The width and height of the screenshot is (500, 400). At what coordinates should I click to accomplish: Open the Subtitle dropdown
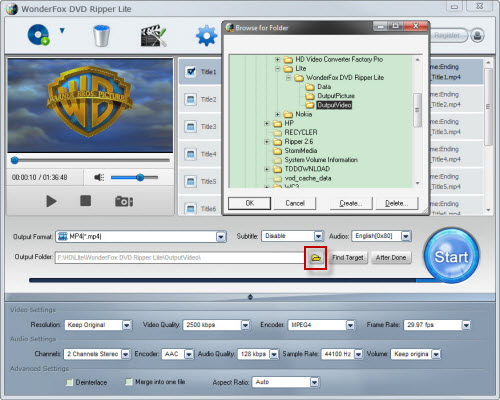pyautogui.click(x=318, y=236)
